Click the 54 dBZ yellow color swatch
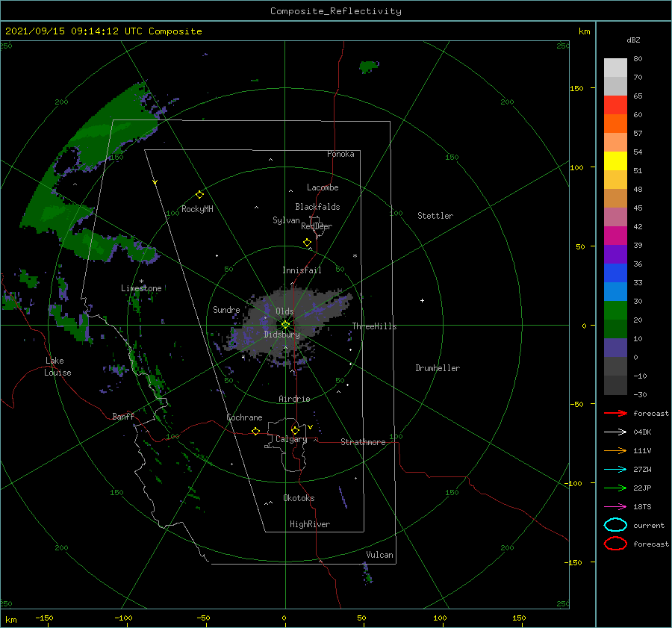Viewport: 672px width, 628px height. point(615,161)
